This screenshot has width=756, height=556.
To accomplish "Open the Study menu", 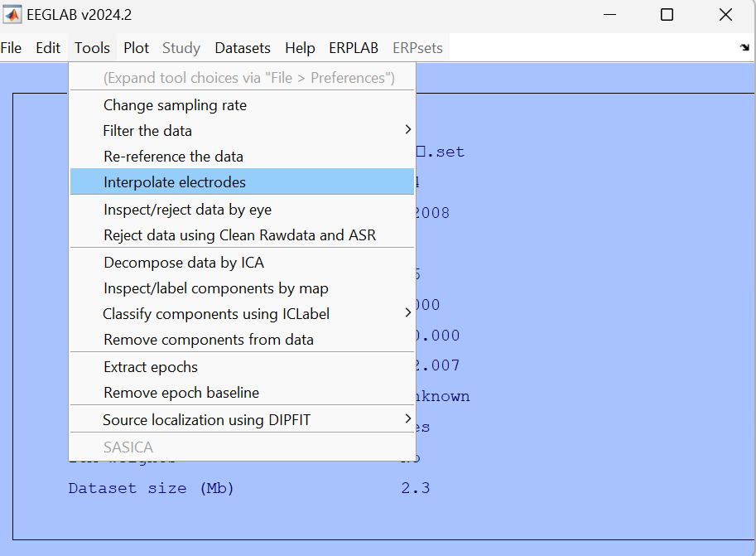I will pyautogui.click(x=181, y=48).
